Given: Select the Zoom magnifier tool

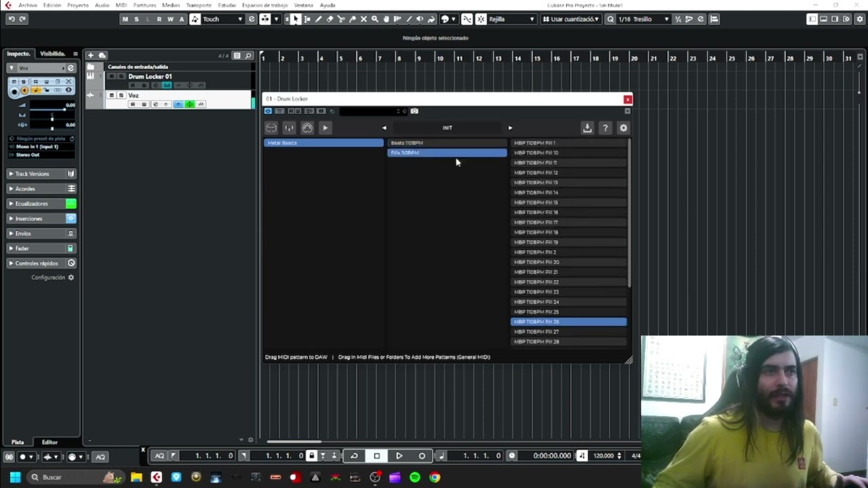Looking at the screenshot, I should click(x=375, y=19).
